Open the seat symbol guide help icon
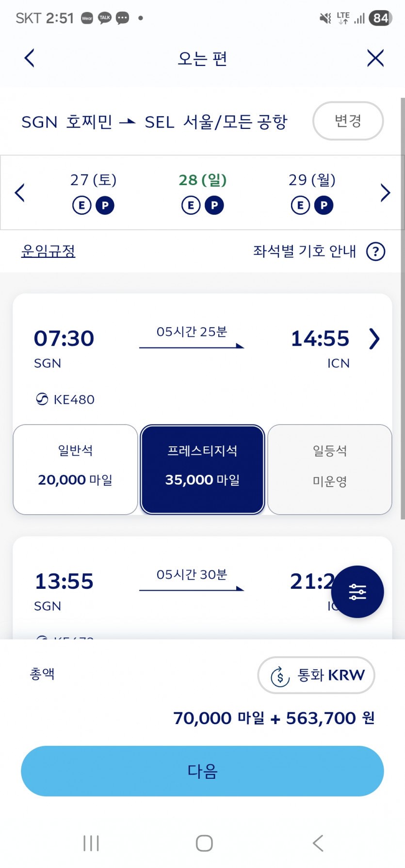The height and width of the screenshot is (868, 405). pos(375,252)
